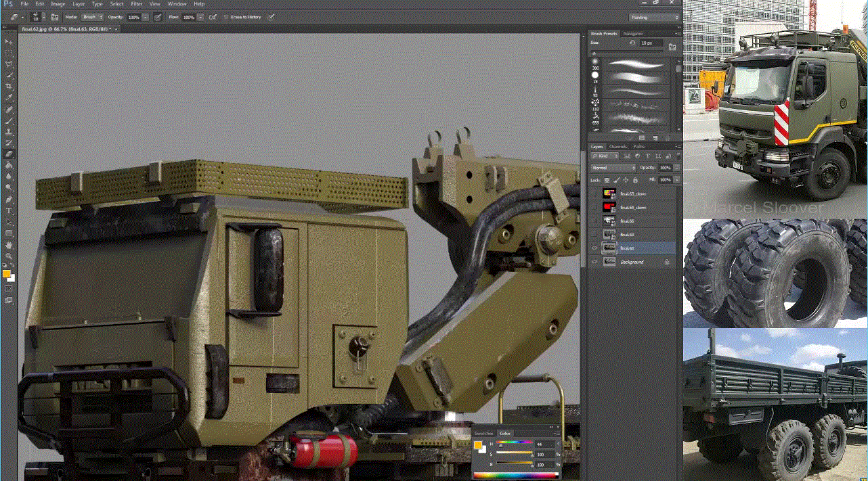Click the foreground color swatch
Image resolution: width=868 pixels, height=481 pixels.
[x=6, y=273]
